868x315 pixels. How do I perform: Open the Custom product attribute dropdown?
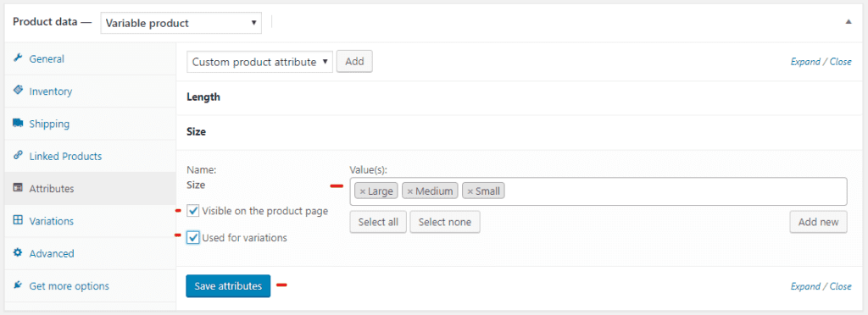point(260,62)
